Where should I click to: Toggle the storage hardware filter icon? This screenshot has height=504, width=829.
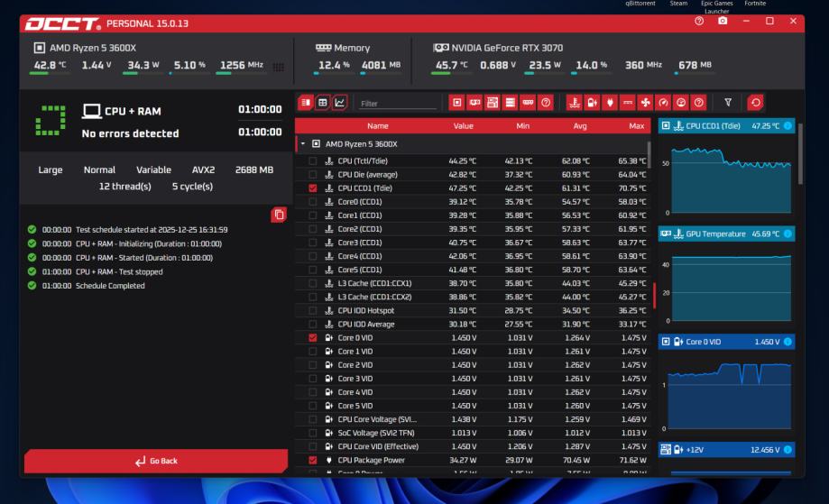pos(511,103)
